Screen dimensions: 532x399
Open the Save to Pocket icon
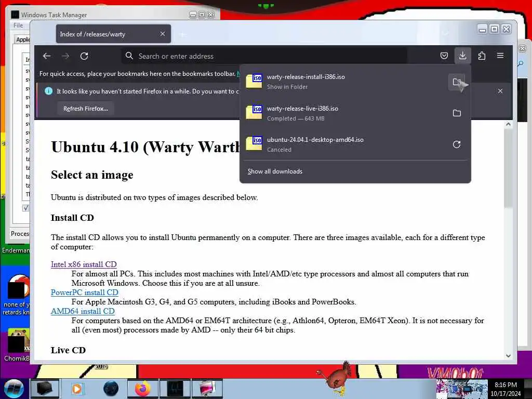coord(444,56)
